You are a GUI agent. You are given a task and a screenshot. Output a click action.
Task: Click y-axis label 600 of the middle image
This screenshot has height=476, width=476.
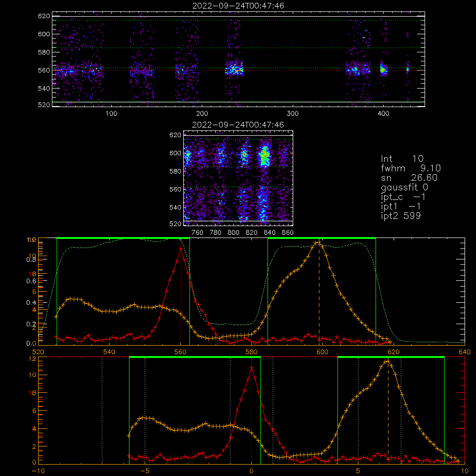176,153
